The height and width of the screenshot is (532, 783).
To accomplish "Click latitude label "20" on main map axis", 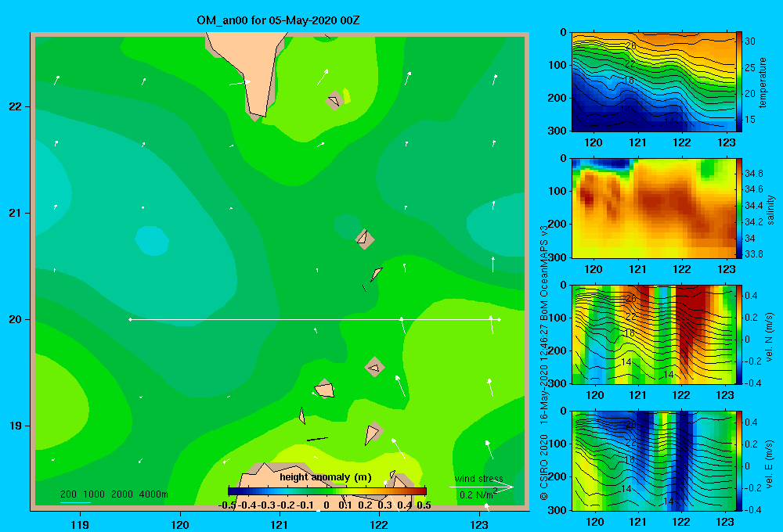I will point(16,319).
